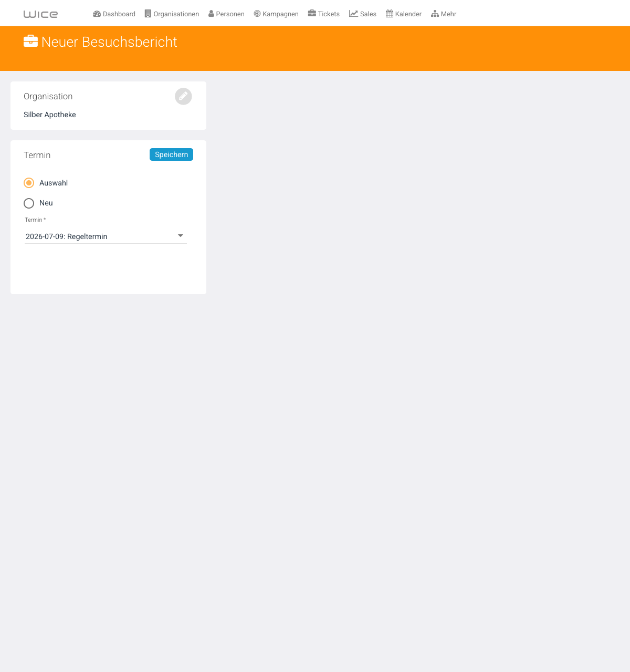Screen dimensions: 630x672
Task: Select the Auswahl radio option
Action: (29, 183)
